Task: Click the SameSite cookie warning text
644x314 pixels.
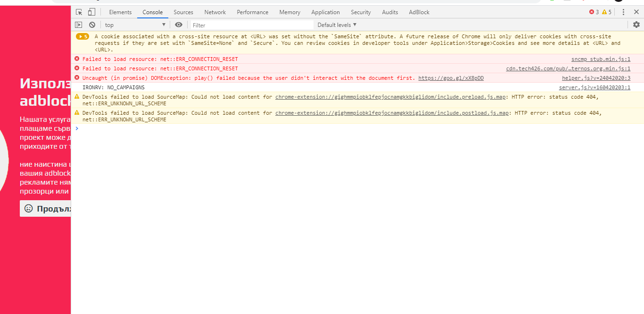Action: point(357,43)
